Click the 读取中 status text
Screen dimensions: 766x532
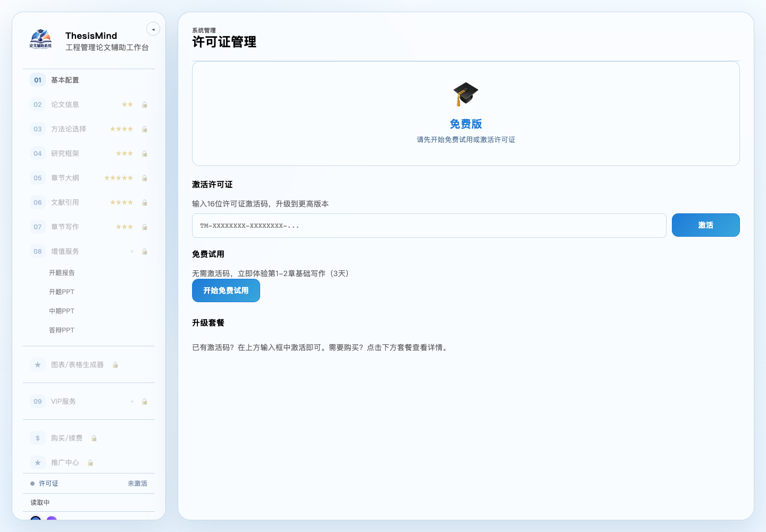click(40, 503)
